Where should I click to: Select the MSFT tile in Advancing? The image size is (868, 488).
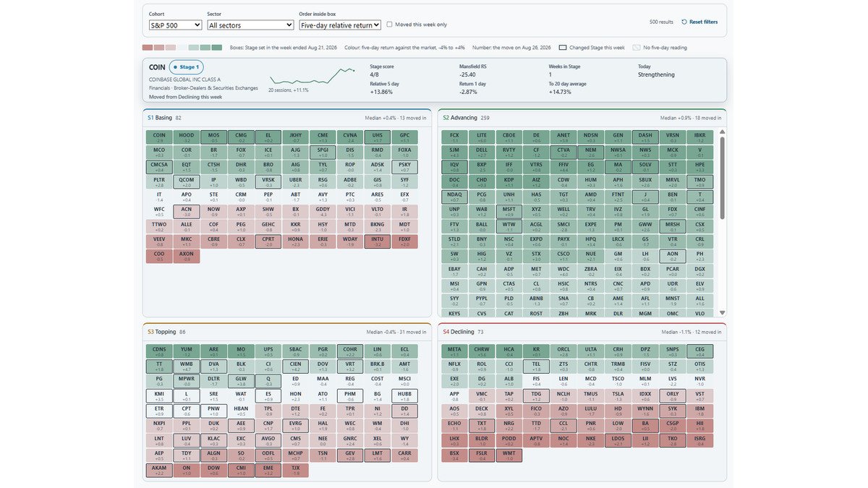(x=509, y=211)
